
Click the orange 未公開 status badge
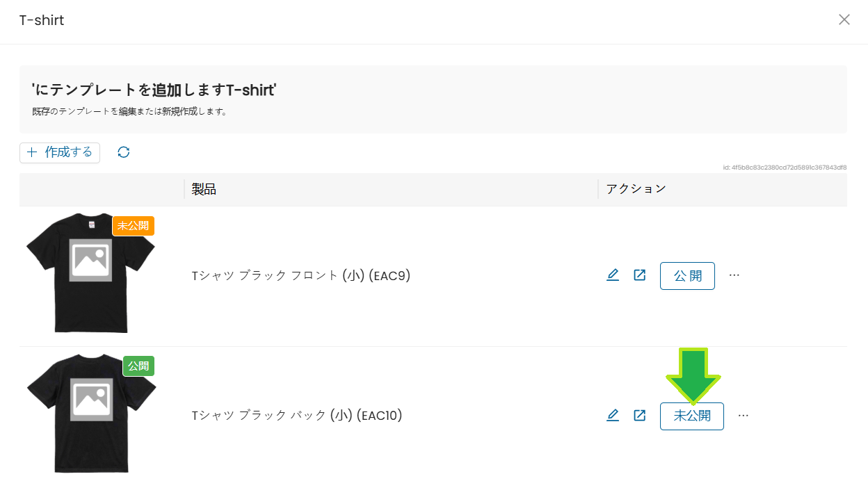(134, 226)
